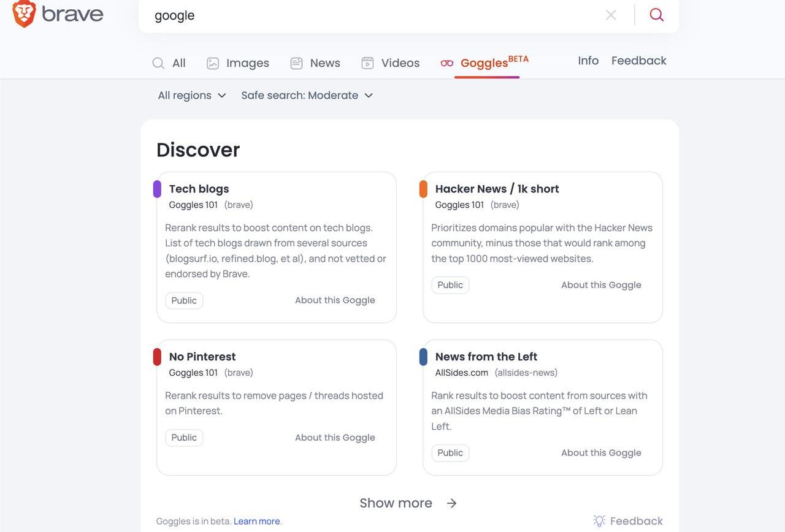
Task: Switch to the News tab
Action: [315, 63]
